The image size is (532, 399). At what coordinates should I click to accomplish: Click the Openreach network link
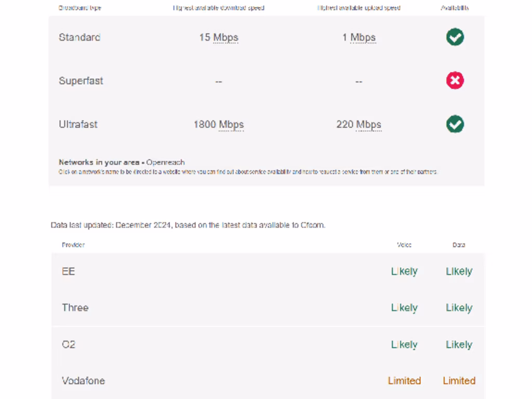click(x=165, y=162)
